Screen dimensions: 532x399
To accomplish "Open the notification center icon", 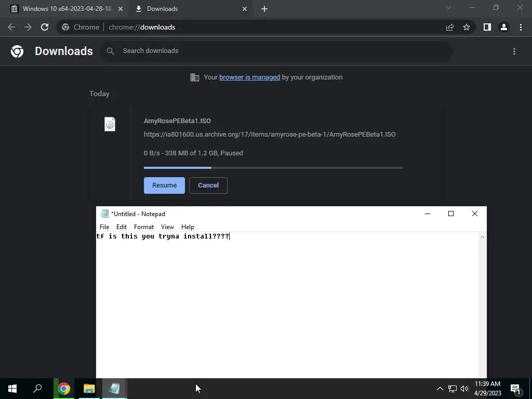I will (515, 389).
